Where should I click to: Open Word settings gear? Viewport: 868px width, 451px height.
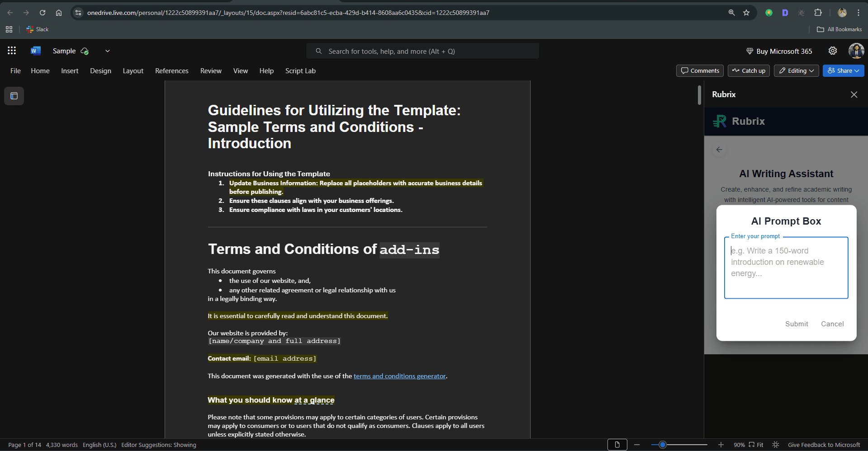point(833,51)
